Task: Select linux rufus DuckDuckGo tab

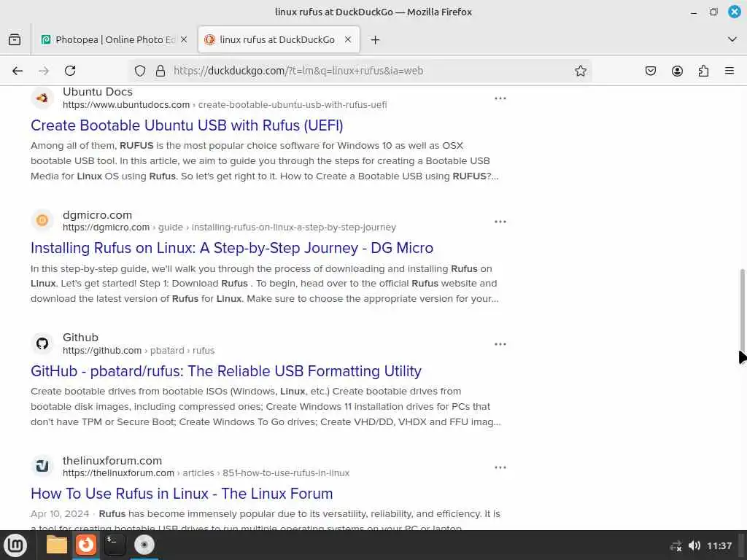Action: point(279,39)
